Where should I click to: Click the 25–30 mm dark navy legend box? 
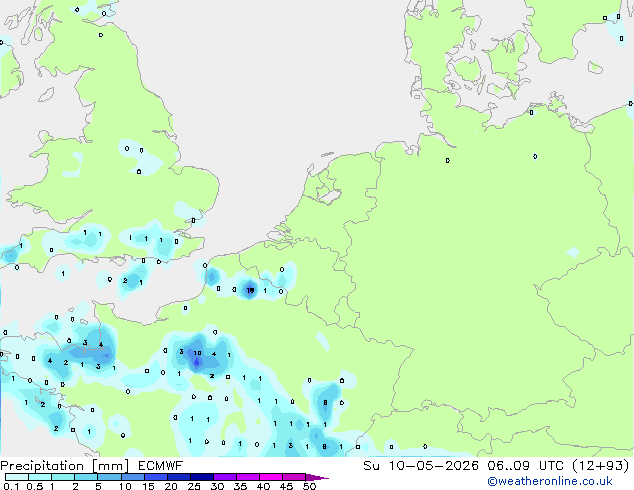202,477
